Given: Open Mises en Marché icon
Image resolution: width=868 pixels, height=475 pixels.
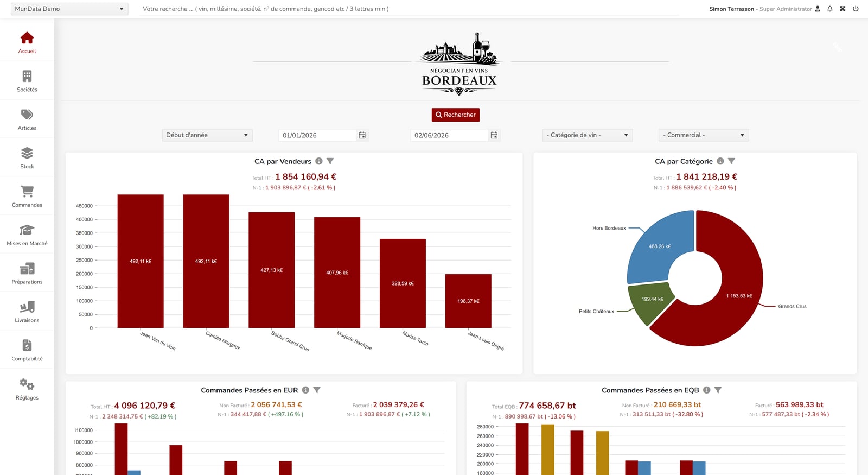Looking at the screenshot, I should (27, 230).
